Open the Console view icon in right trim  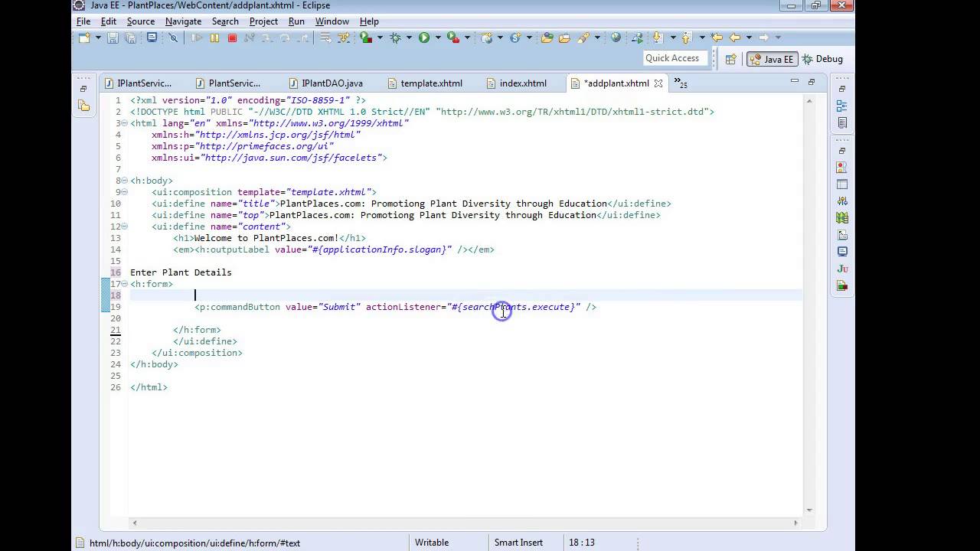[x=842, y=252]
